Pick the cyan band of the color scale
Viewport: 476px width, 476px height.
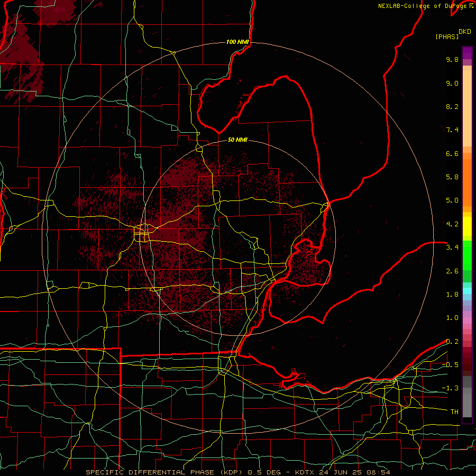tap(467, 291)
